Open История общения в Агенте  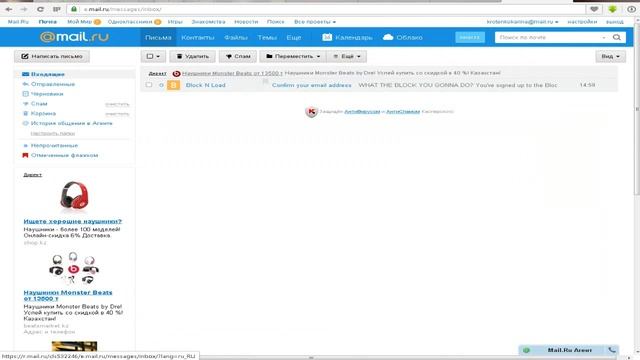[71, 123]
